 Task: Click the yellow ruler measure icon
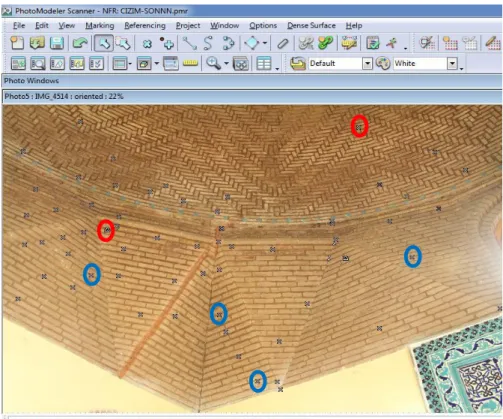[x=190, y=63]
